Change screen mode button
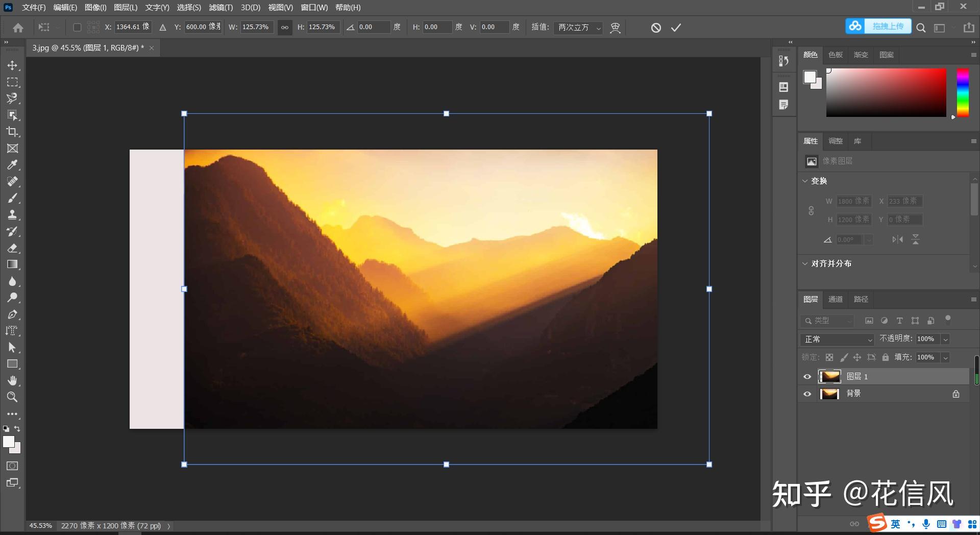 [12, 482]
